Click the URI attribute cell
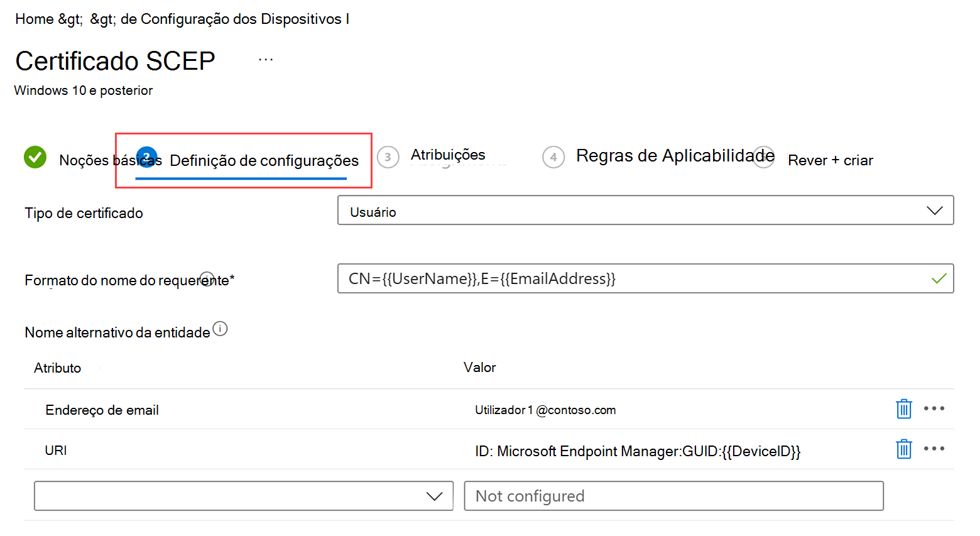 [x=56, y=451]
